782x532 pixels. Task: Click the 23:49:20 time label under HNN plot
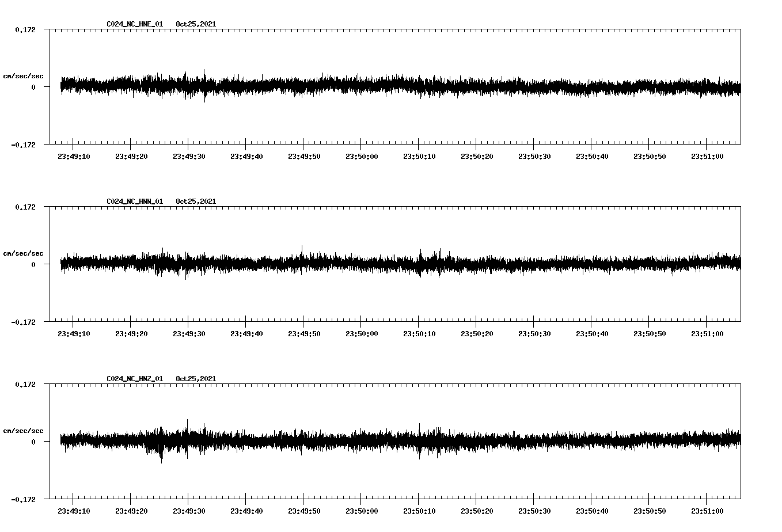coord(131,333)
